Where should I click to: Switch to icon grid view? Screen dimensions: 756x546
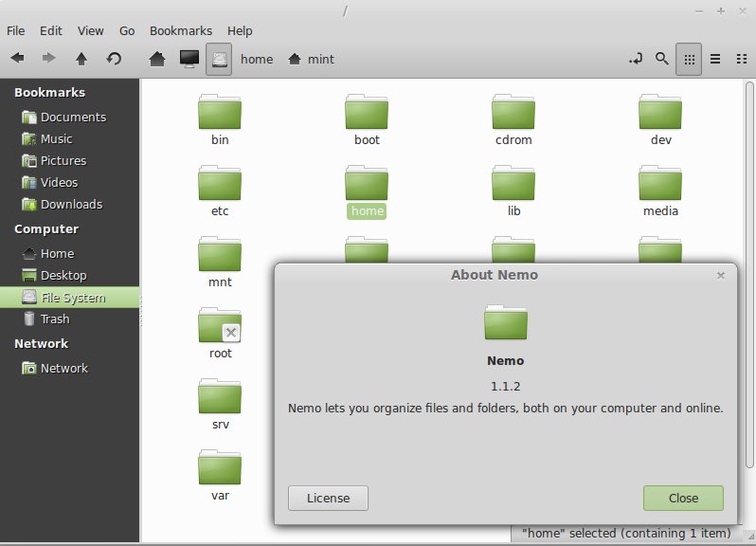click(x=689, y=59)
